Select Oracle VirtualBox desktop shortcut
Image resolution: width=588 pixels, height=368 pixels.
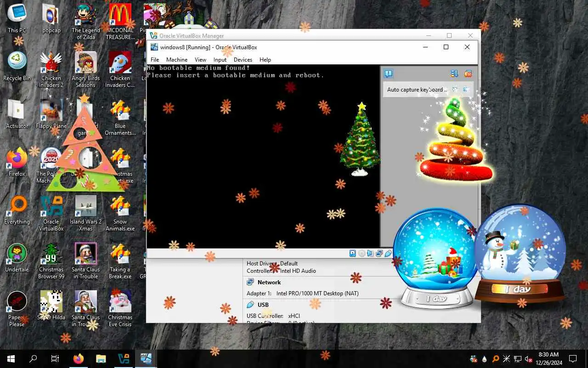click(x=51, y=213)
